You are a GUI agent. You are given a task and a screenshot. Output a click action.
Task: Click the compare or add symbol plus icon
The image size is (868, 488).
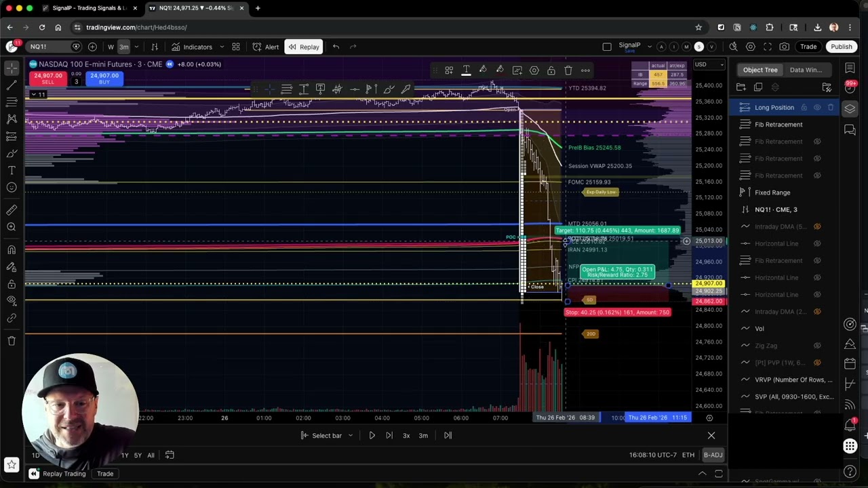pos(92,47)
